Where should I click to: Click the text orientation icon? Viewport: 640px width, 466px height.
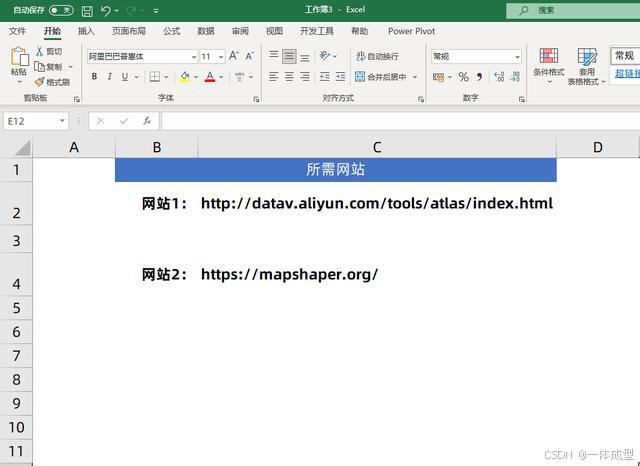325,55
